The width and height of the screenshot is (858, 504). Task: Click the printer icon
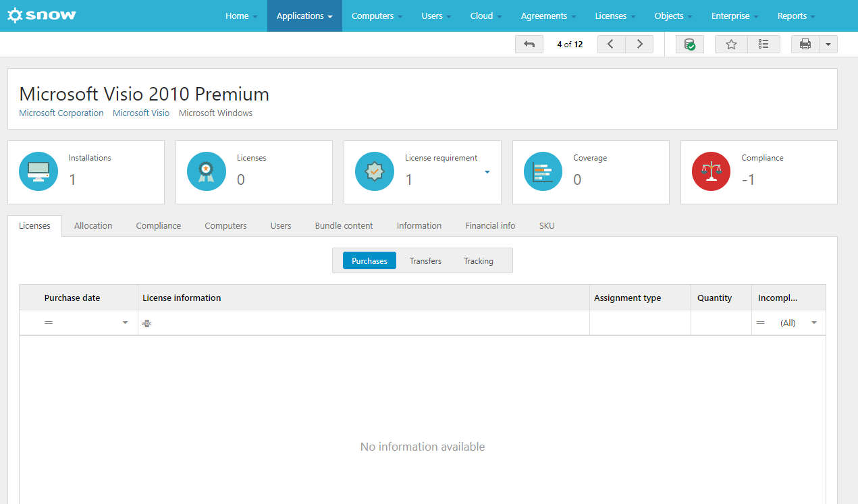805,45
